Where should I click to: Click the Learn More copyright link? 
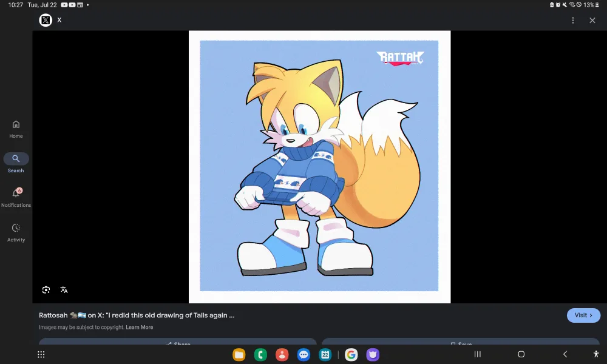point(139,328)
